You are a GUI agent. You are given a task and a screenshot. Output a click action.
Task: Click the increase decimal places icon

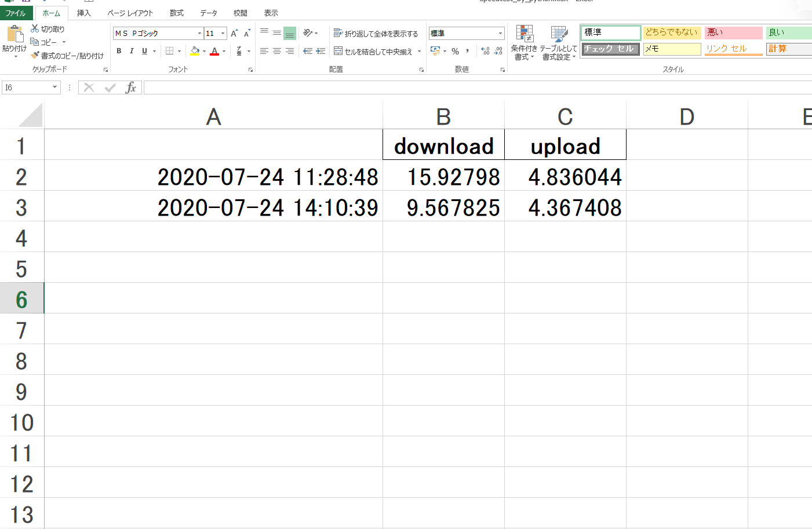[x=486, y=51]
